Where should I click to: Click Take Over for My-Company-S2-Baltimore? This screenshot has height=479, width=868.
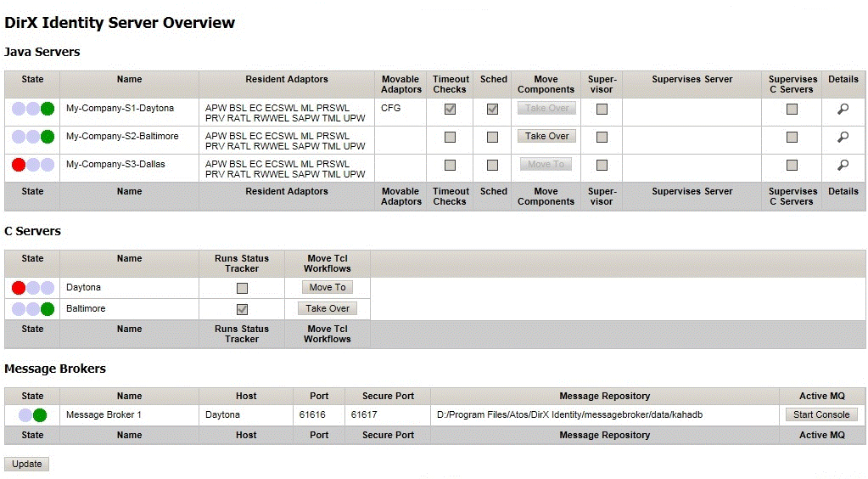(x=546, y=136)
